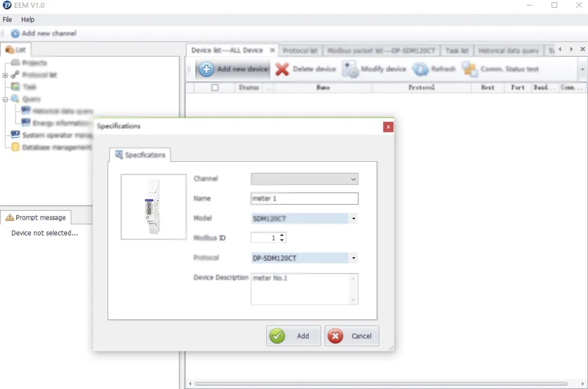Click Comm. Status test label

(510, 69)
